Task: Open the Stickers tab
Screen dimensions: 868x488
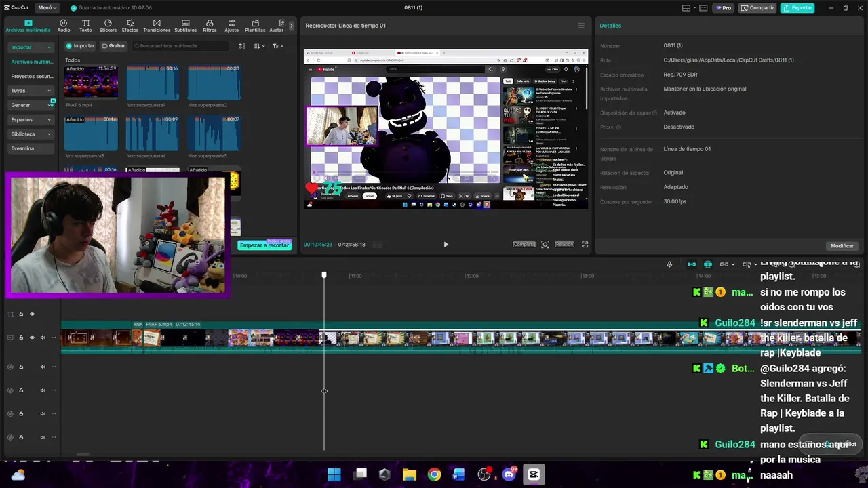Action: click(108, 26)
